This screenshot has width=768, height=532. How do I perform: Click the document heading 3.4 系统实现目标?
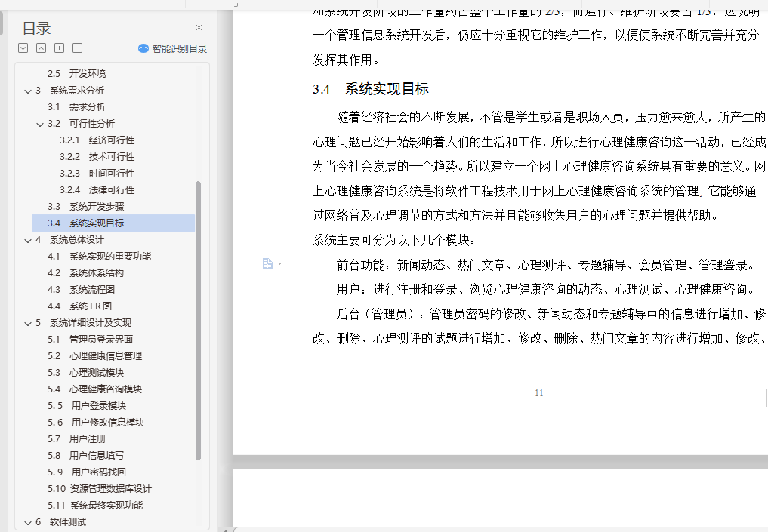tap(371, 89)
